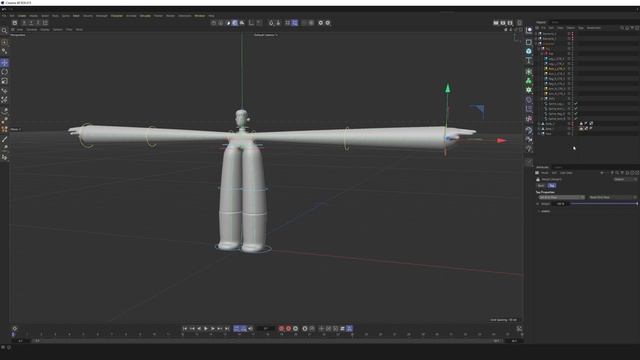The width and height of the screenshot is (640, 360).
Task: Click the viewport maximize icon at top right corner
Action: click(x=520, y=29)
